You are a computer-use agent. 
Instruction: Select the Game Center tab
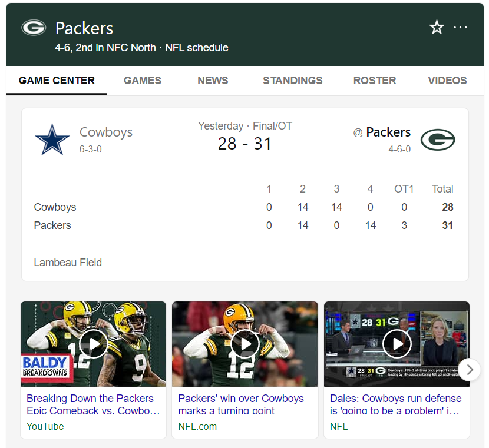57,81
